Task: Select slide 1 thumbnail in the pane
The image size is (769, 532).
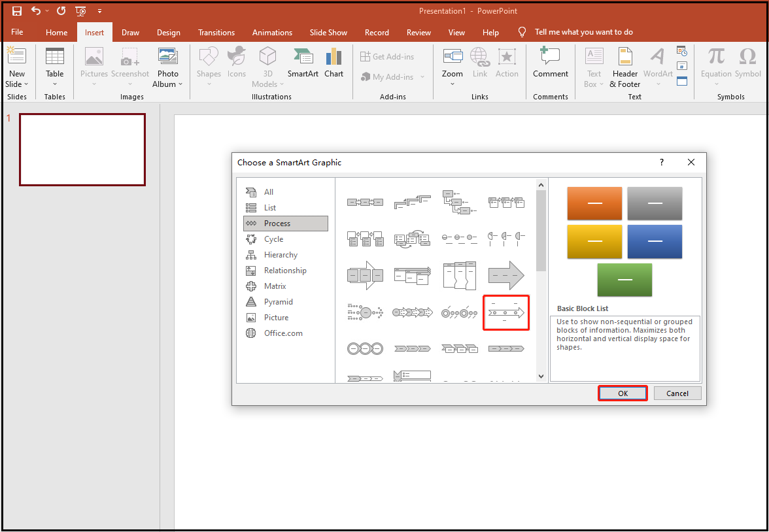Action: coord(82,149)
